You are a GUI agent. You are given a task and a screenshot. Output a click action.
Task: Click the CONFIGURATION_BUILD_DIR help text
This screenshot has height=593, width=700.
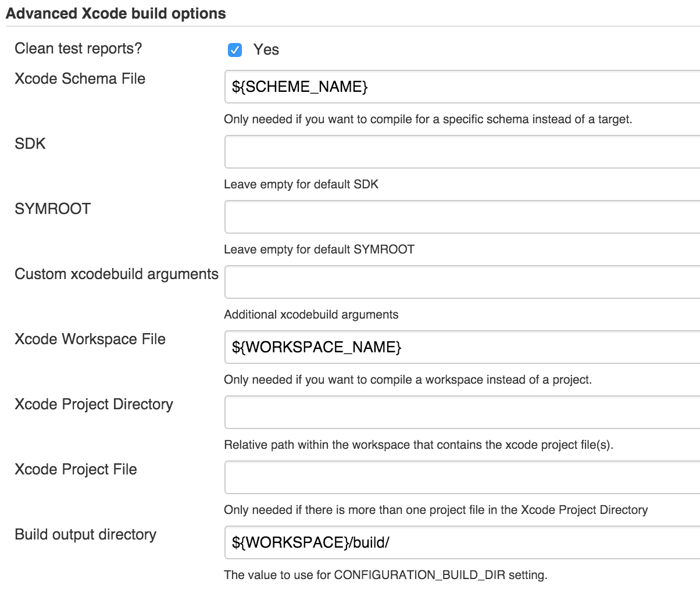coord(385,575)
